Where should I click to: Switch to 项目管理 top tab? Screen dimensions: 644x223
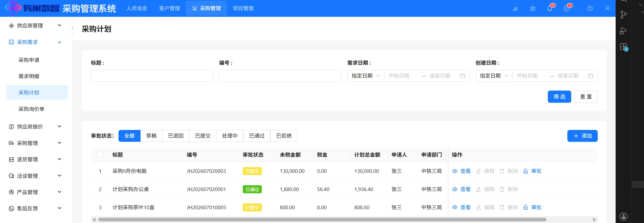click(x=243, y=9)
